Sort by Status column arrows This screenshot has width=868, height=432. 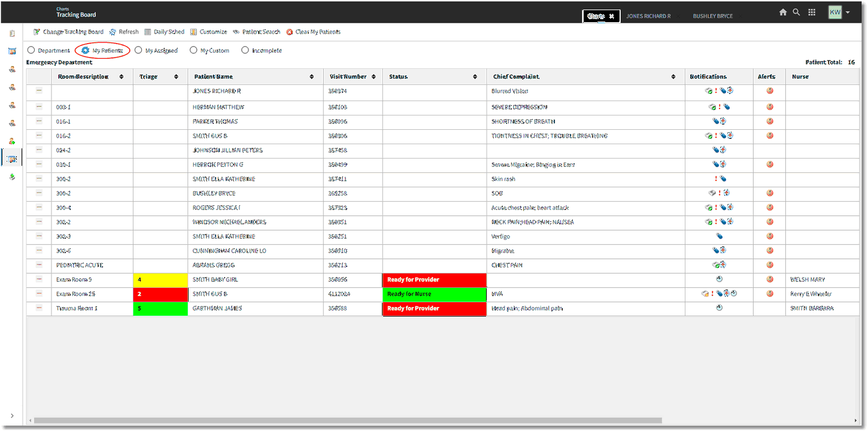475,77
